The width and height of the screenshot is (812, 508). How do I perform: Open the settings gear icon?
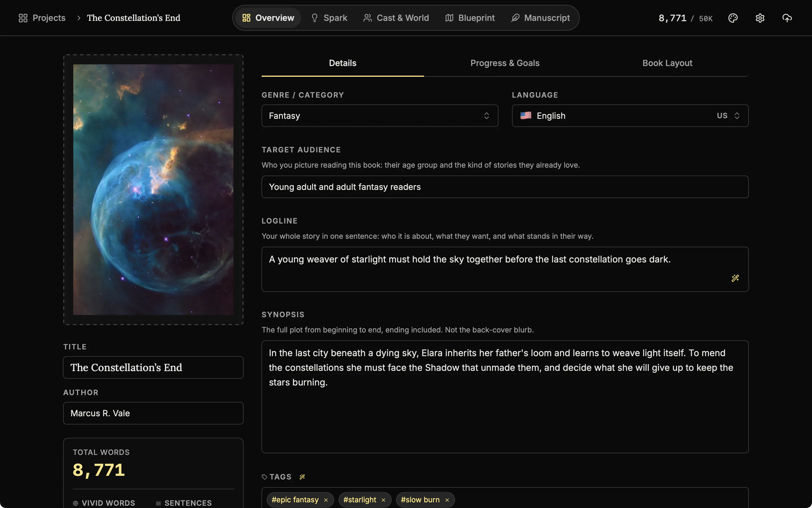tap(760, 18)
